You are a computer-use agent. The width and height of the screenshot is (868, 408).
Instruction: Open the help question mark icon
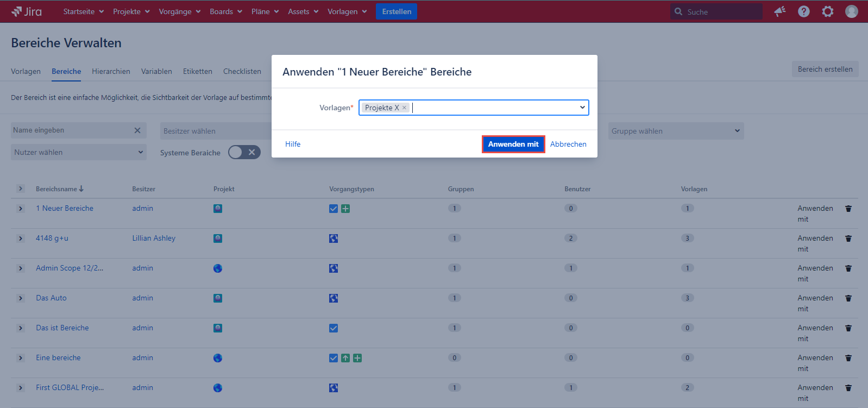point(804,11)
